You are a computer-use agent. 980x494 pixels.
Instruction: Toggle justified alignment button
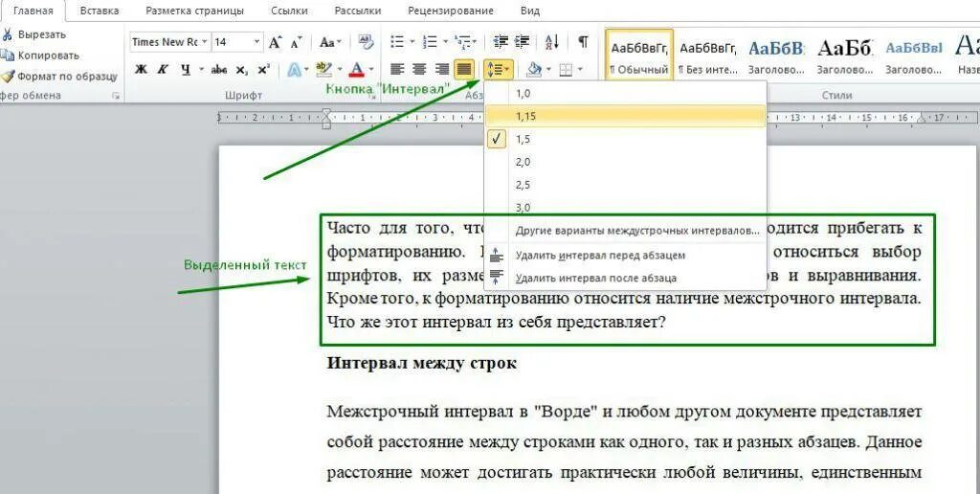pyautogui.click(x=464, y=70)
